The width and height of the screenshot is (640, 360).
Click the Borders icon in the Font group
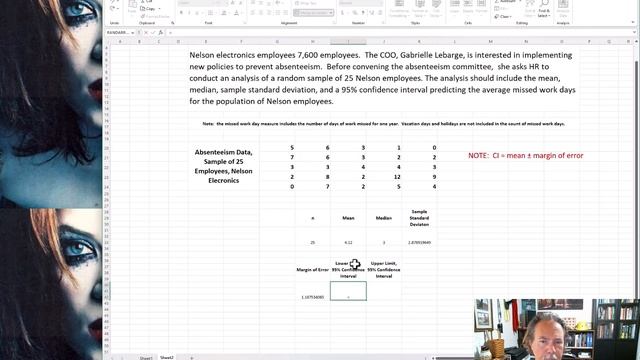(210, 13)
